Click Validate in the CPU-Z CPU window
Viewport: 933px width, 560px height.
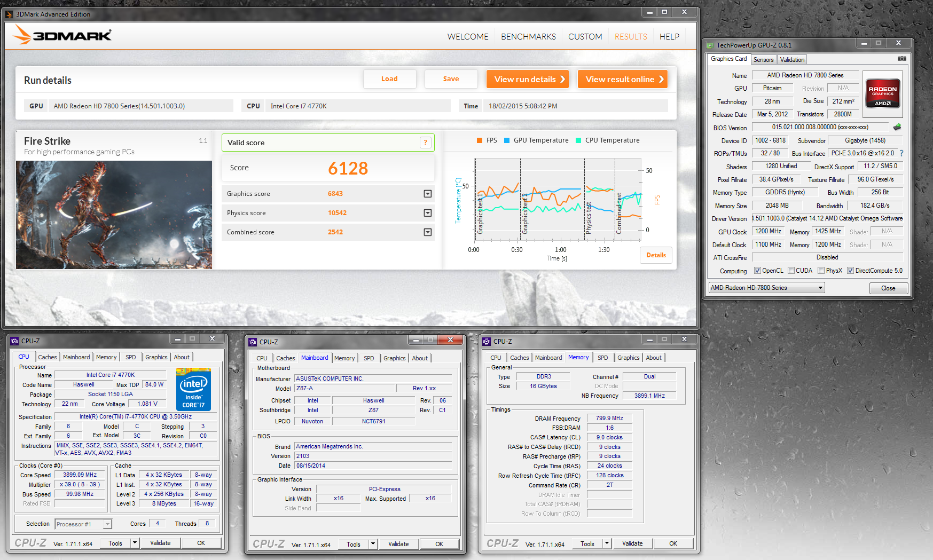160,543
